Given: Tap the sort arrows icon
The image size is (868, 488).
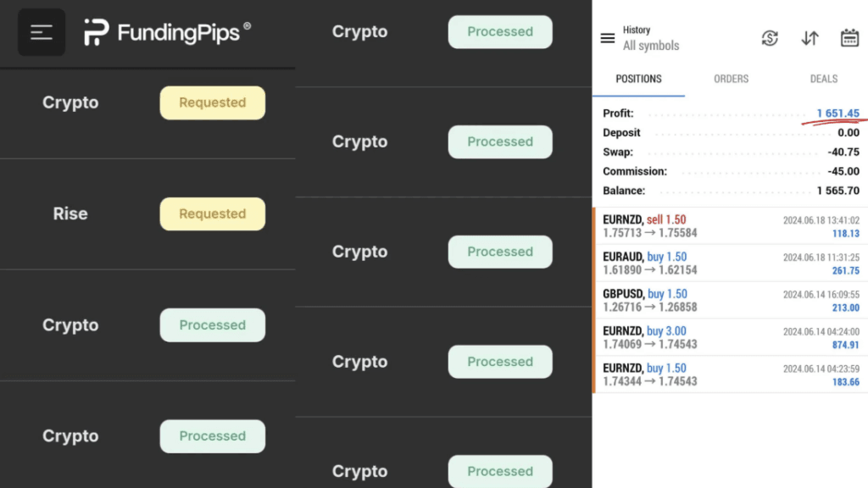Looking at the screenshot, I should click(x=810, y=38).
